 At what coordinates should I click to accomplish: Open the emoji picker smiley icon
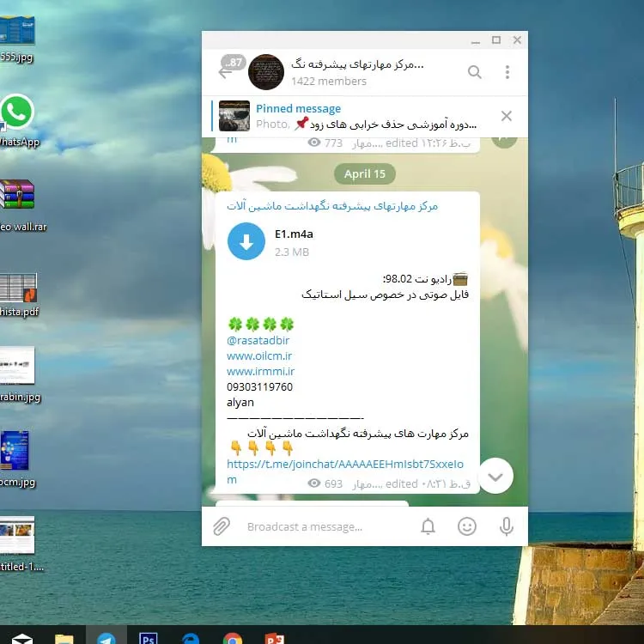[467, 526]
